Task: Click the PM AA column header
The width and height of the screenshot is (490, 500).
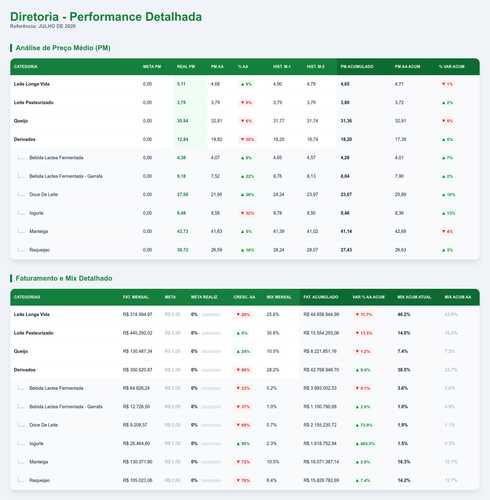Action: click(217, 67)
